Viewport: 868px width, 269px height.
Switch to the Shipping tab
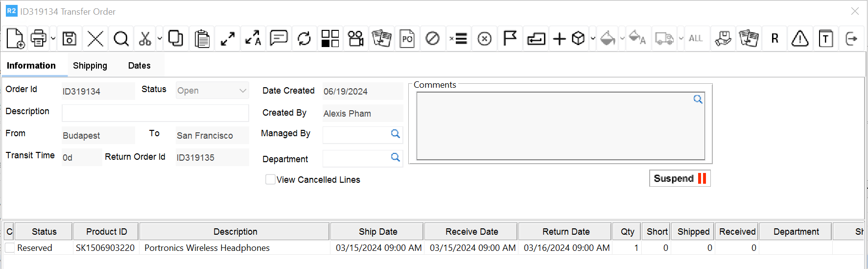(90, 66)
